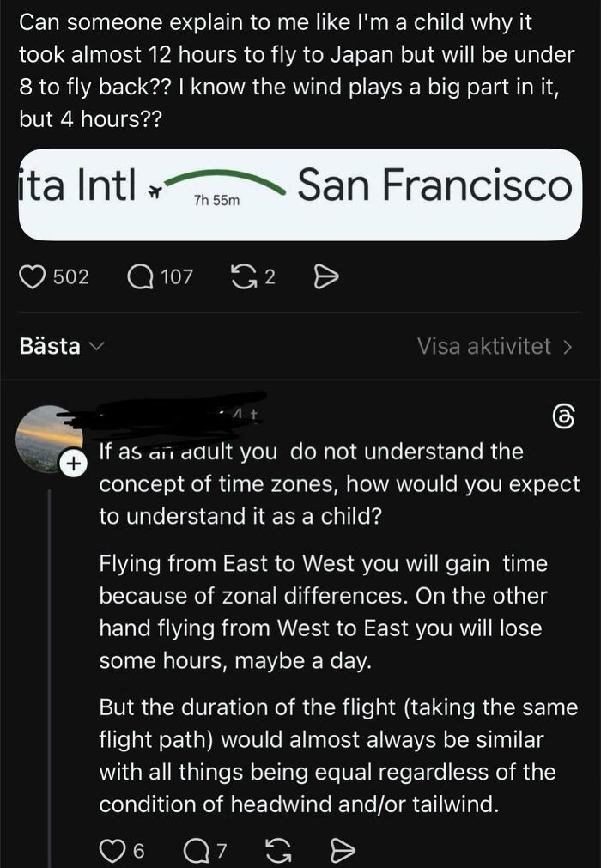Image resolution: width=601 pixels, height=868 pixels.
Task: Share the comment using its send arrow icon
Action: [x=342, y=849]
